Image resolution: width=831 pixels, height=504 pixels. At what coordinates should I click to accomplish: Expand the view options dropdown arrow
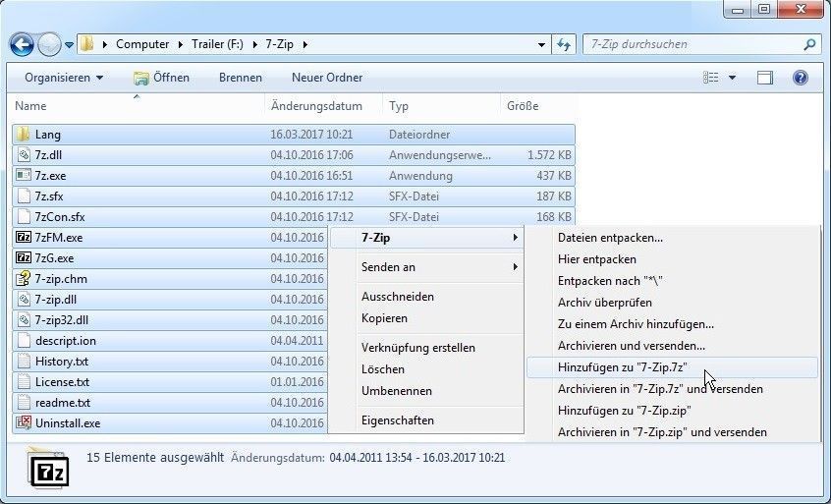tap(733, 78)
